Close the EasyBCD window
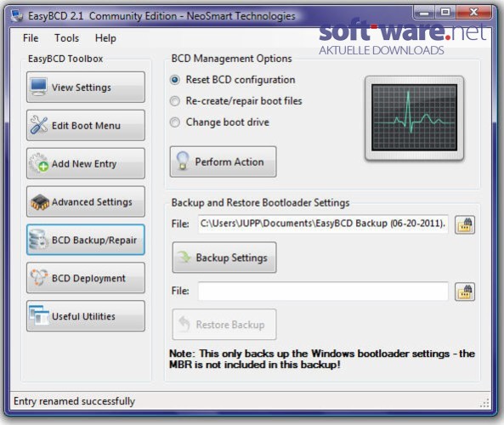This screenshot has height=425, width=504. coord(473,13)
